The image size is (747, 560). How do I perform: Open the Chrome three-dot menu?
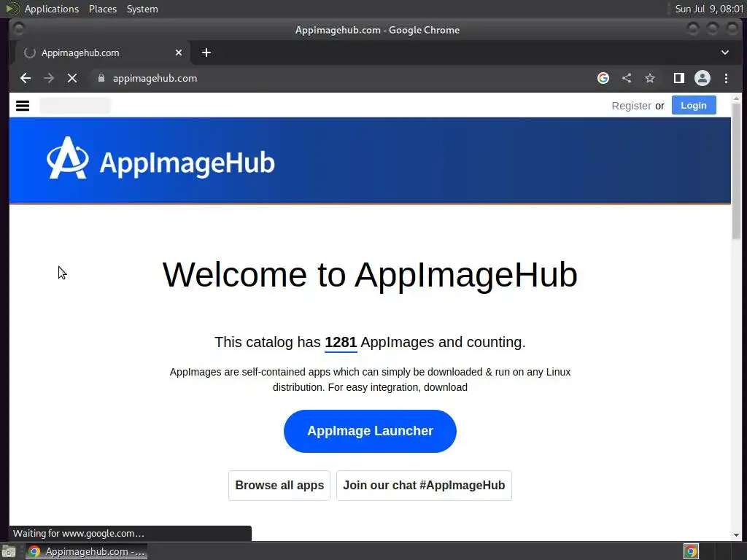(726, 78)
